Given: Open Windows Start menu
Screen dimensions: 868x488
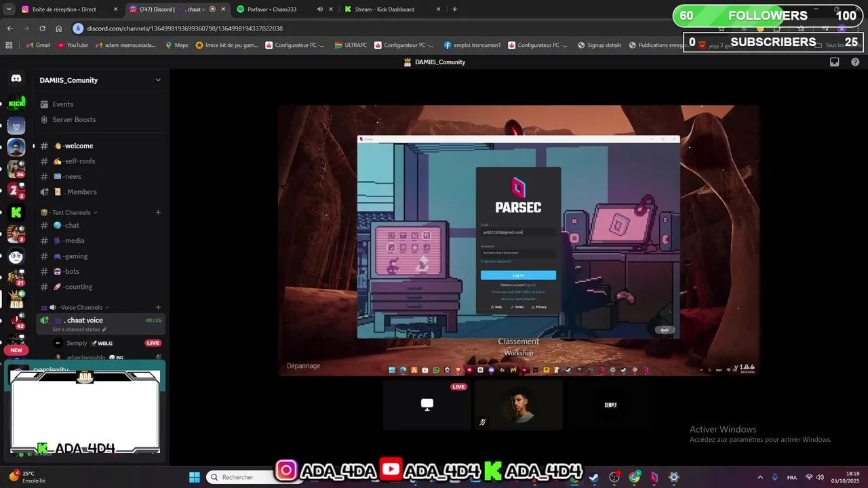Looking at the screenshot, I should click(x=195, y=477).
